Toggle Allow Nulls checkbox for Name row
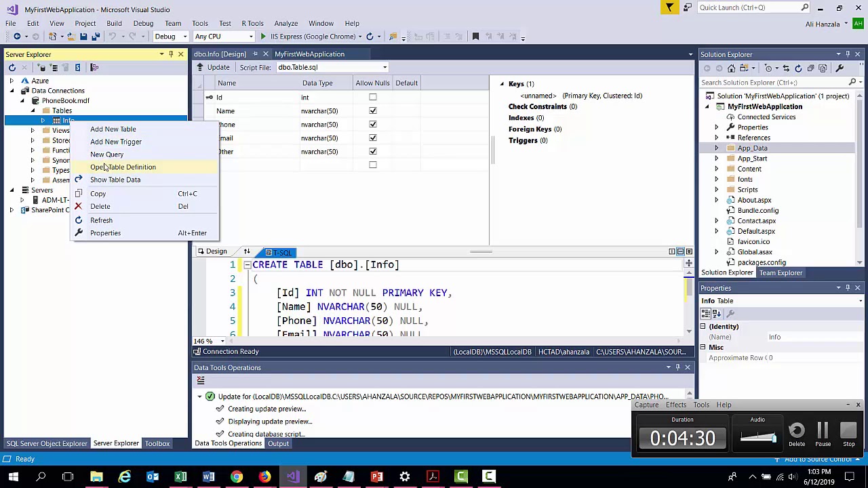Image resolution: width=868 pixels, height=488 pixels. tap(372, 110)
